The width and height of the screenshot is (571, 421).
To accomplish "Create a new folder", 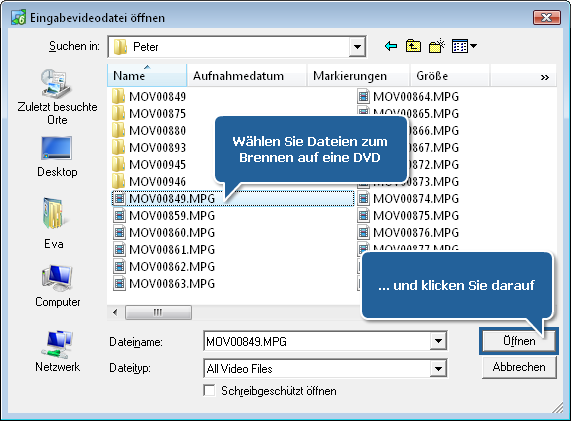I will click(x=437, y=46).
